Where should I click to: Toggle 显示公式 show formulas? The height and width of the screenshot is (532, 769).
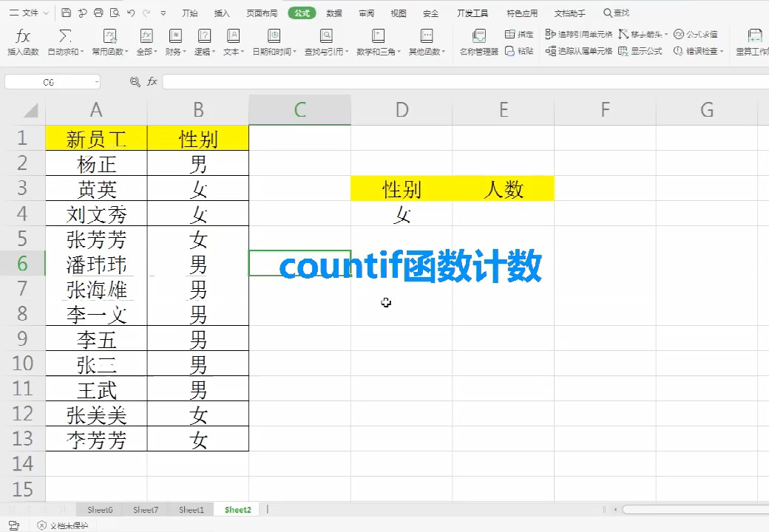coord(640,50)
